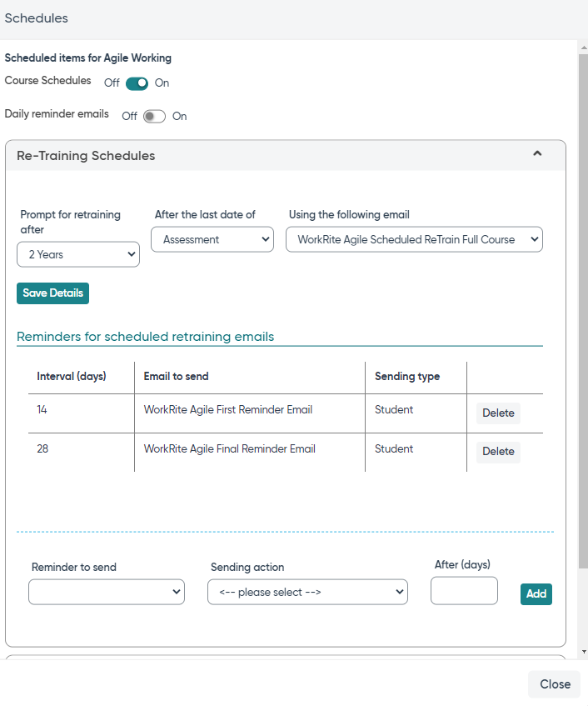Delete the 14-day First Reminder row
Screen dimensions: 588x706
(x=498, y=413)
